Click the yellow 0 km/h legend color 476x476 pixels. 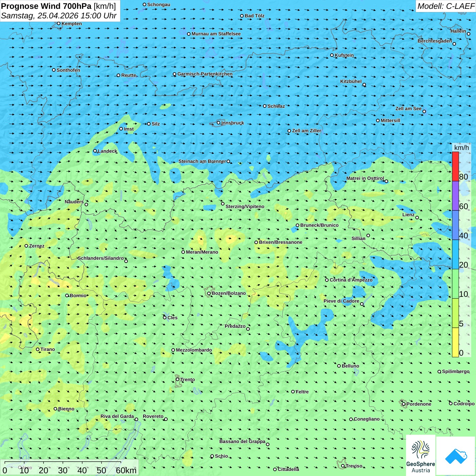point(455,342)
